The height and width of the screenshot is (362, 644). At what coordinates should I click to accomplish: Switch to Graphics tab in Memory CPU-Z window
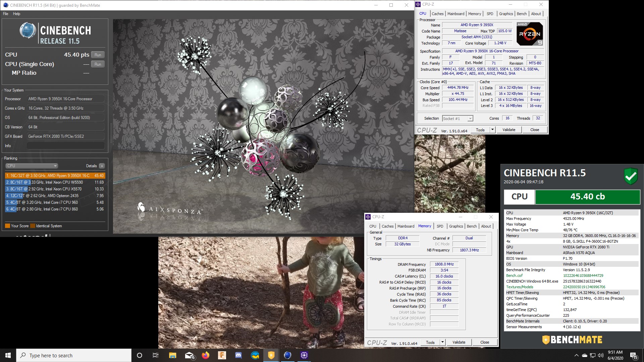456,226
